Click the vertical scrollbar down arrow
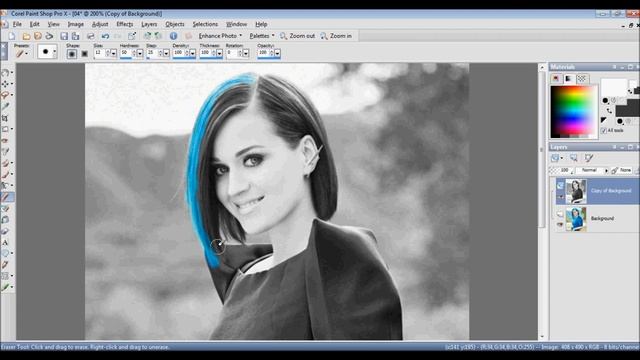This screenshot has width=640, height=360. pyautogui.click(x=542, y=337)
